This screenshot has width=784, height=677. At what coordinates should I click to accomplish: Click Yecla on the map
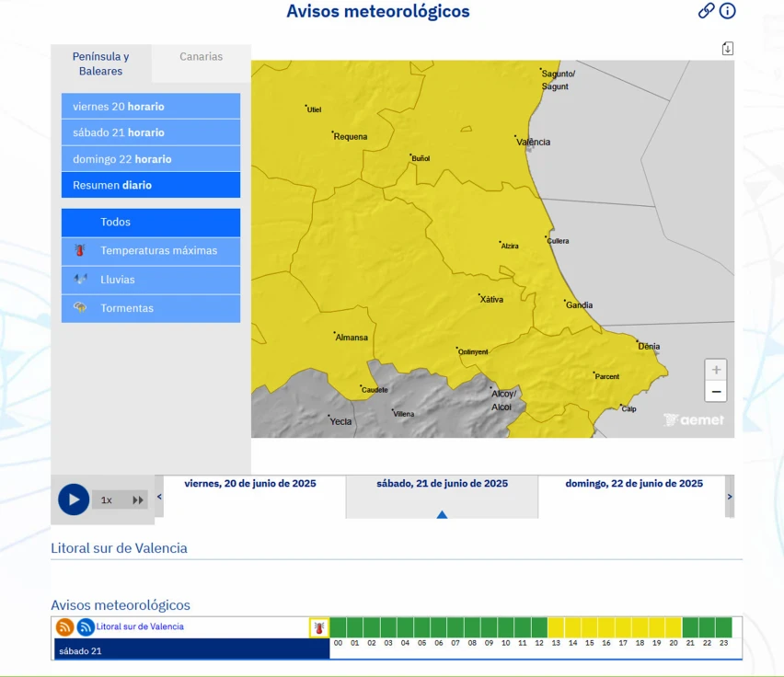pos(340,421)
